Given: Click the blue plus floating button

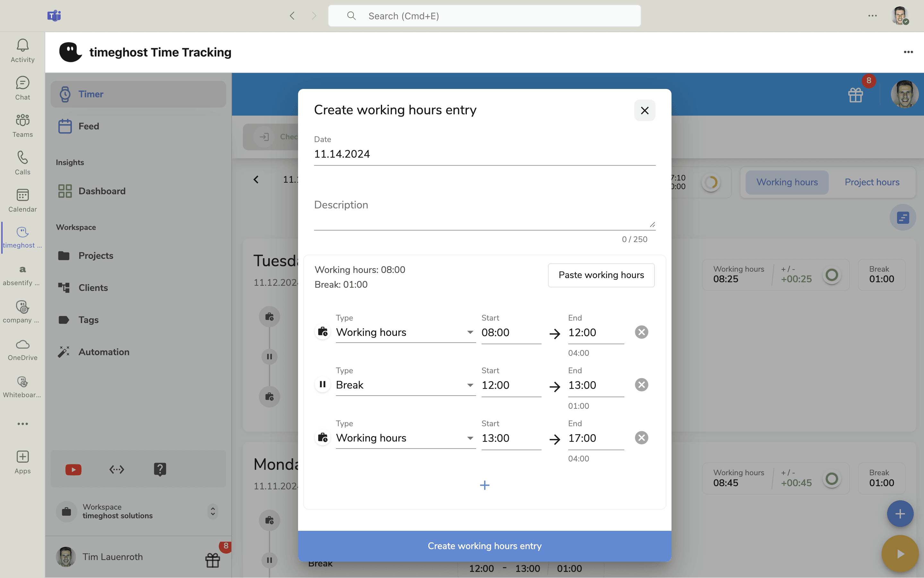Looking at the screenshot, I should 900,513.
